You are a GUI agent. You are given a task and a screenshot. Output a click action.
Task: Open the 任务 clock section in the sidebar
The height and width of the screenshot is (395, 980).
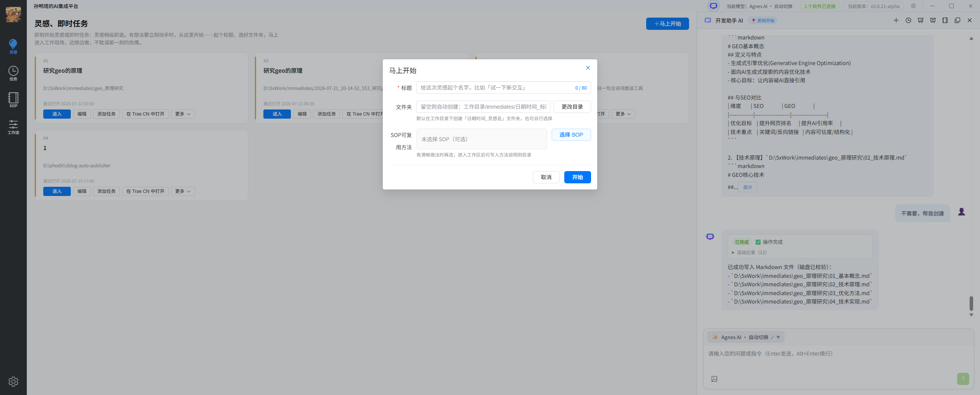click(x=13, y=73)
